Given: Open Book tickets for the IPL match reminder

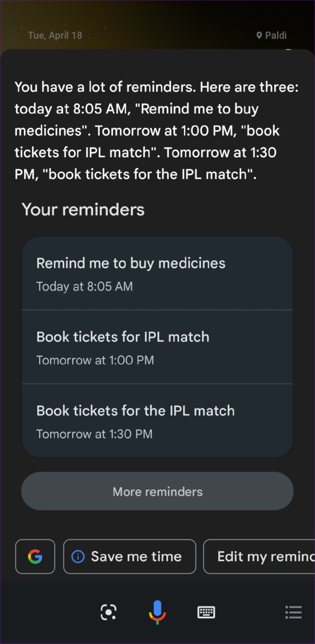Looking at the screenshot, I should click(135, 411).
